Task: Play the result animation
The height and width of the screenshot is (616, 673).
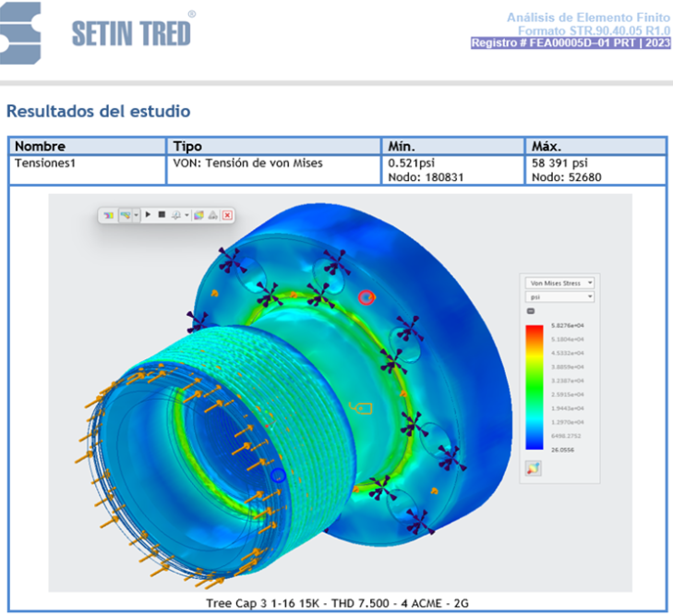Action: click(x=148, y=215)
